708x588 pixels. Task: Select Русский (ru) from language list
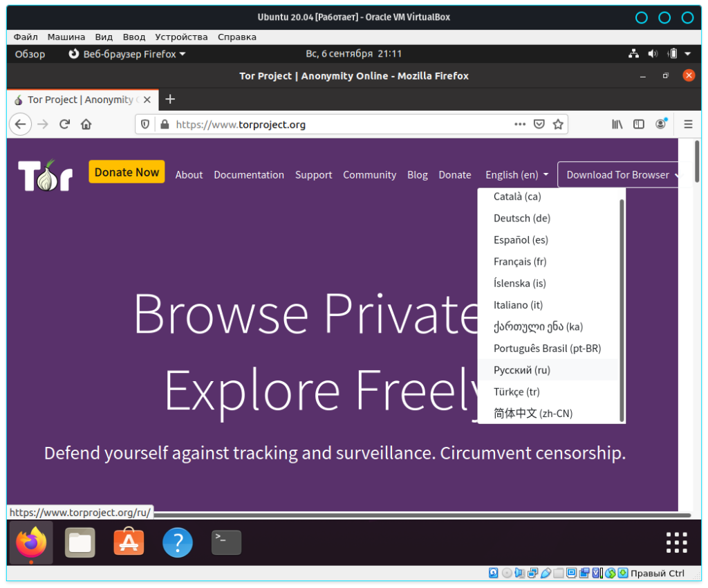522,370
